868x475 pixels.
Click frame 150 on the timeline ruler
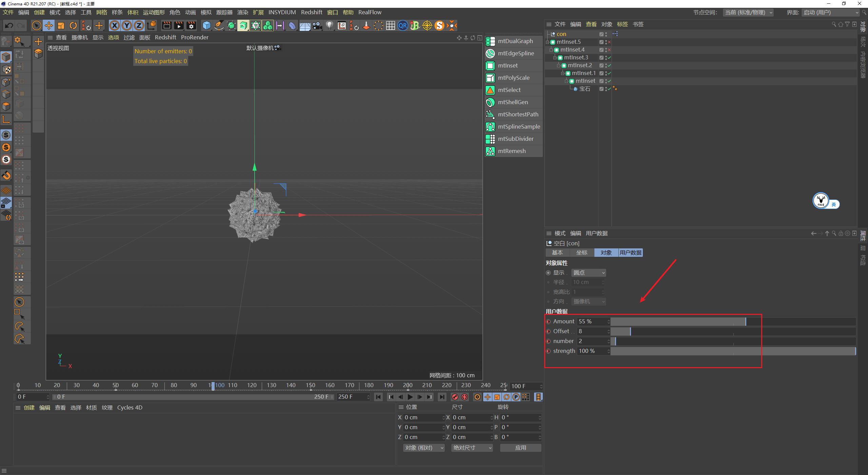coord(311,385)
